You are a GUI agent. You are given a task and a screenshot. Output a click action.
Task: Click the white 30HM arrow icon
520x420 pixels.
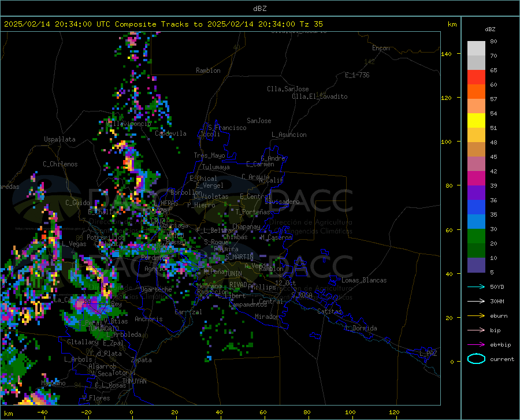[476, 301]
